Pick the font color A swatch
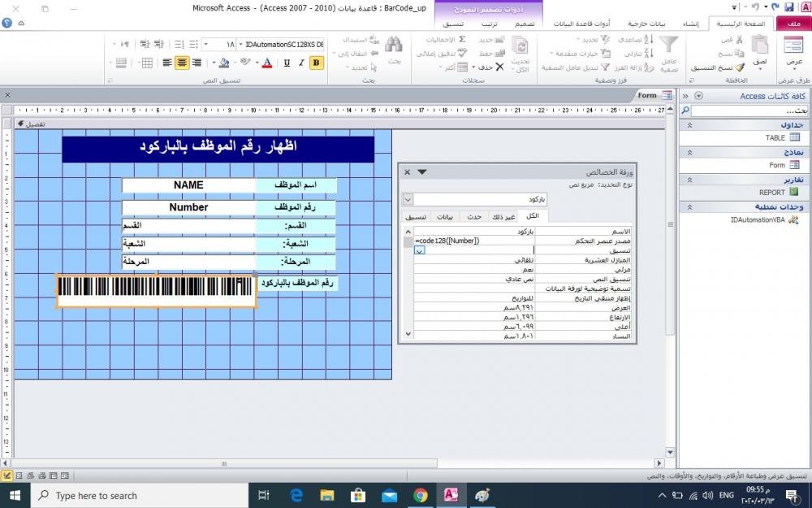This screenshot has width=812, height=508. tap(267, 63)
